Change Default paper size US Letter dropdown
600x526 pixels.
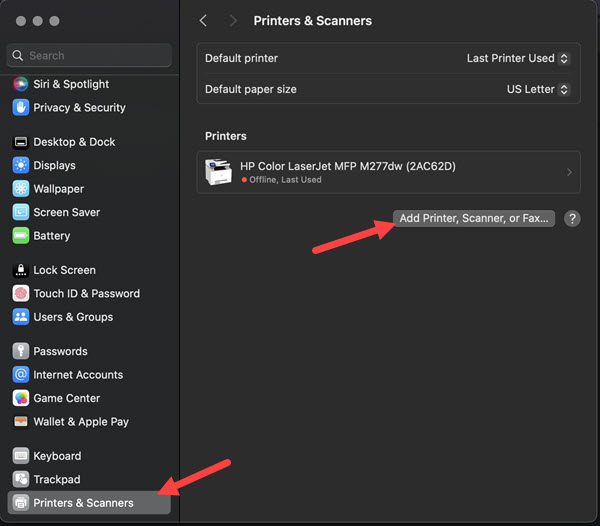[537, 89]
